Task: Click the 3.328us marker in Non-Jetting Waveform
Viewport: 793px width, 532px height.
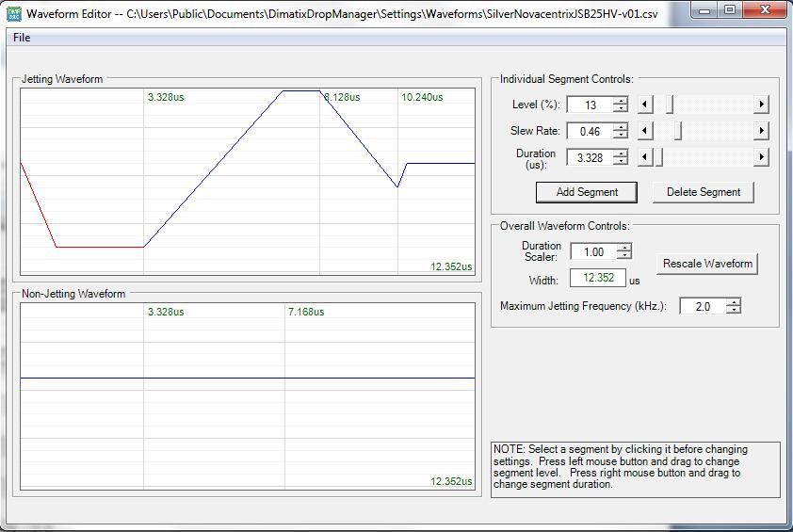Action: coord(166,312)
